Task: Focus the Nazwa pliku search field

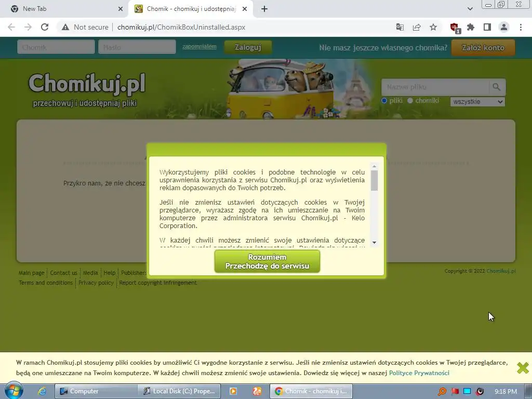Action: point(435,87)
